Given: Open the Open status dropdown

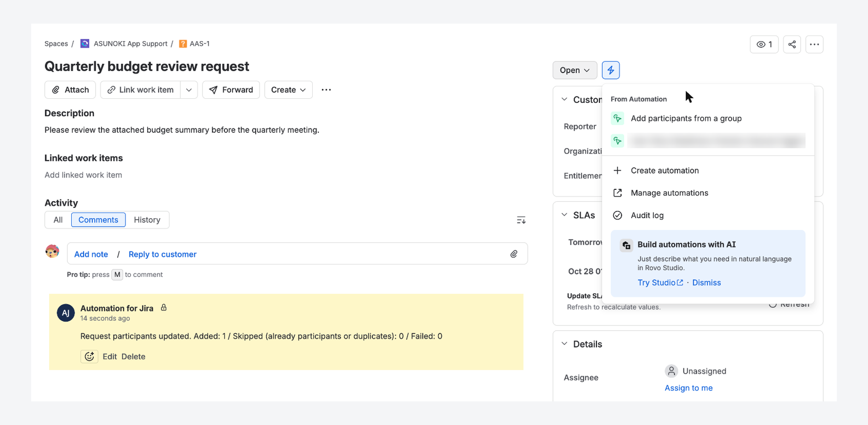Looking at the screenshot, I should [575, 70].
